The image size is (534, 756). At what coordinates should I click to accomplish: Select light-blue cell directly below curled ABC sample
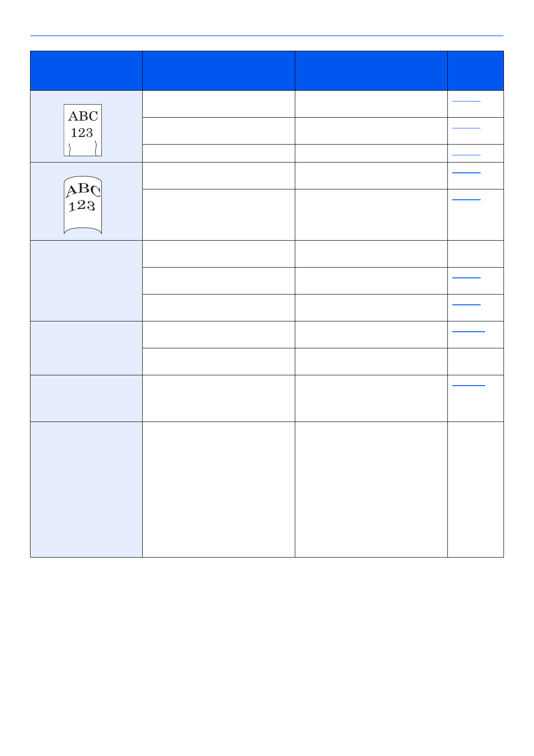[x=86, y=281]
